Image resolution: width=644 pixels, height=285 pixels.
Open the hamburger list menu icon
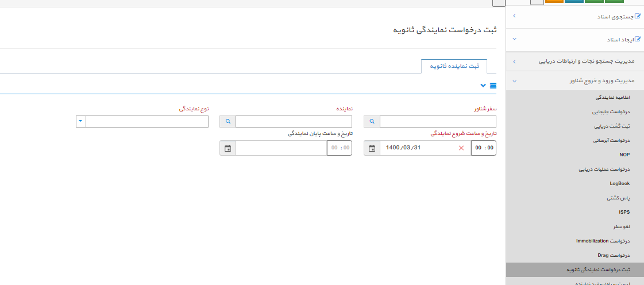[493, 86]
